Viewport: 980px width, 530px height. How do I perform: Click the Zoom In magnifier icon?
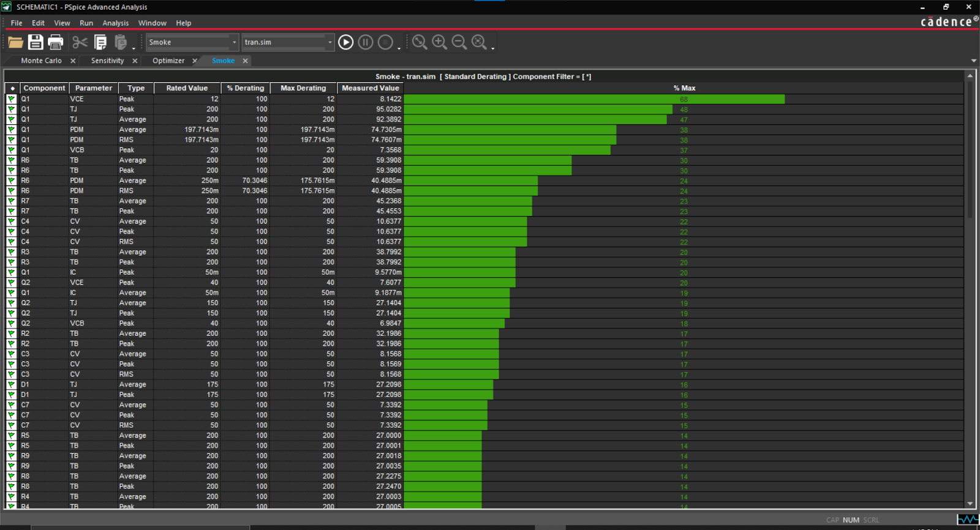(x=439, y=42)
